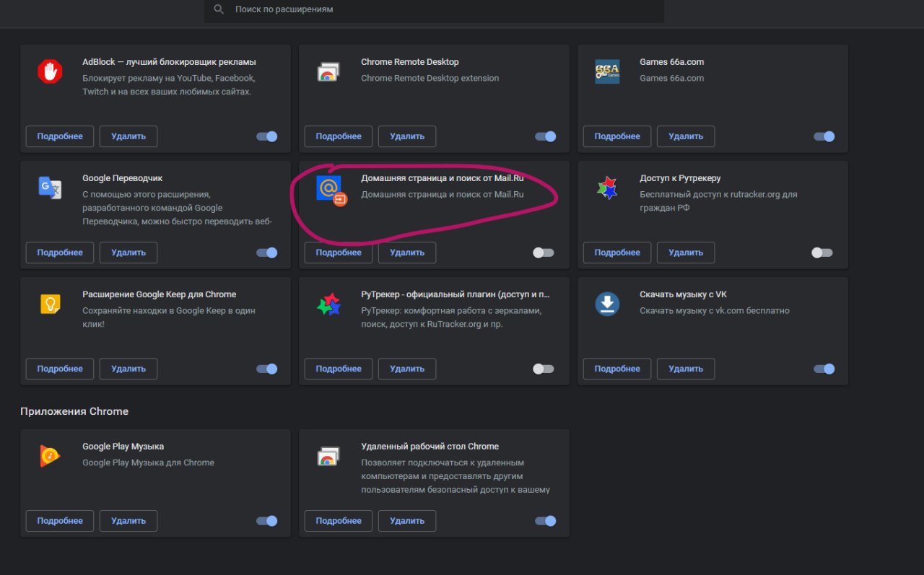Click the Google Переводчик icon

coord(50,188)
